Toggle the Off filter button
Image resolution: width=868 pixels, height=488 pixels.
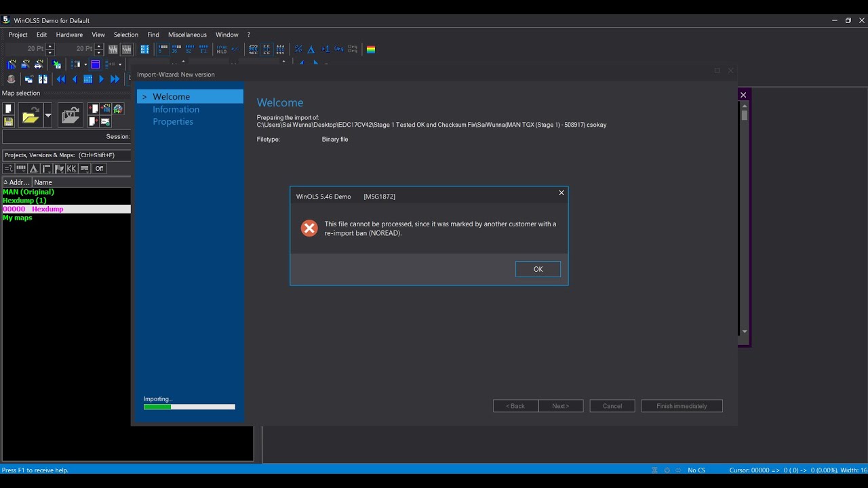tap(99, 169)
